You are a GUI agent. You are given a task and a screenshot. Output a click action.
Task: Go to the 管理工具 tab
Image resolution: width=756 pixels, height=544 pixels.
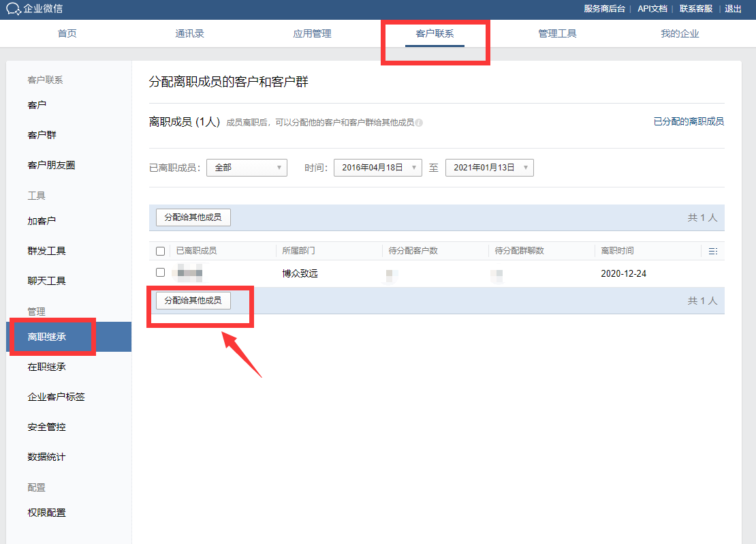click(557, 33)
